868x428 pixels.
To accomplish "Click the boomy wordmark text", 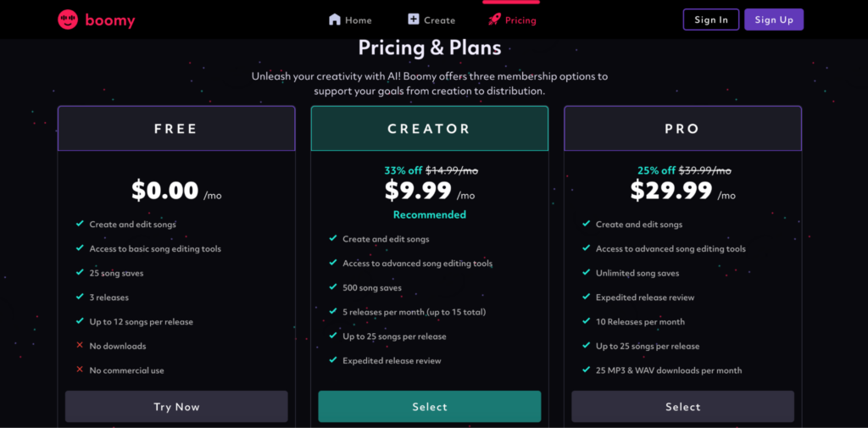I will click(x=110, y=21).
